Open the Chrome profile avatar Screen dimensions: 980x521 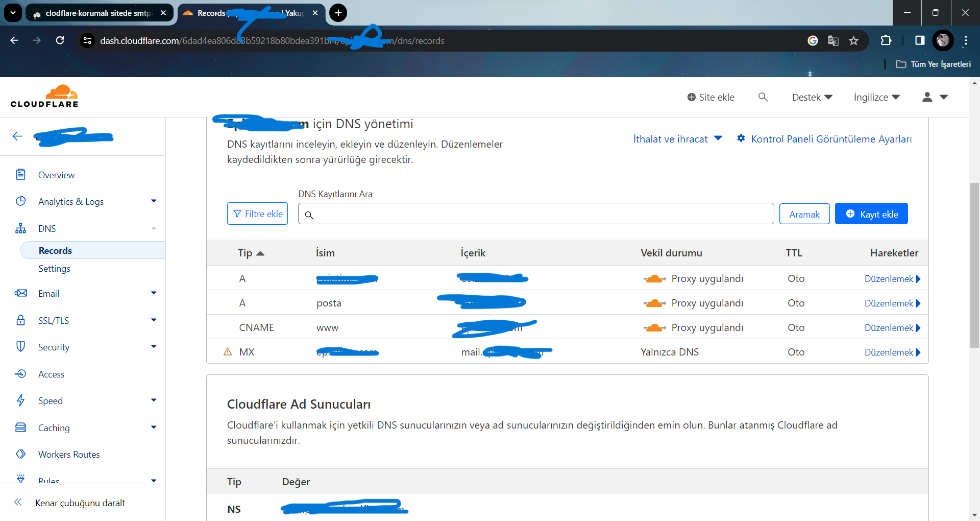943,40
